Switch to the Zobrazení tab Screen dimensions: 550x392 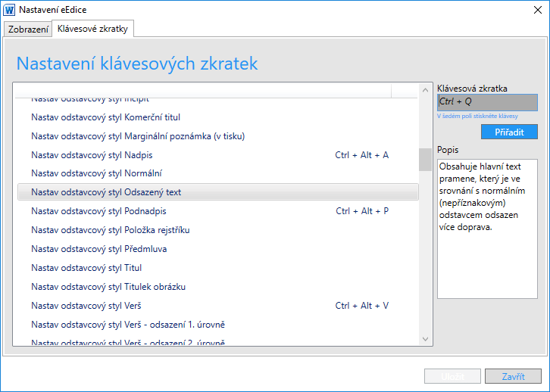pos(28,29)
